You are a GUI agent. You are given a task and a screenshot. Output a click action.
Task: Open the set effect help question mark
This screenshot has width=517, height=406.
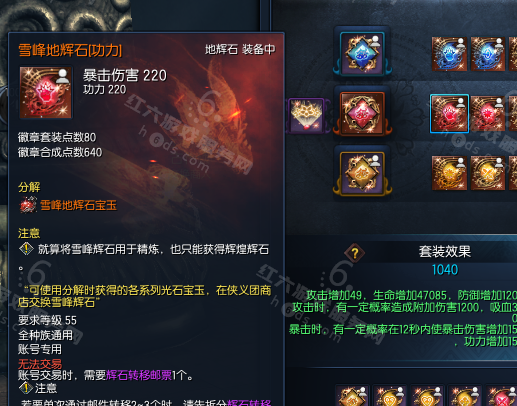point(355,253)
